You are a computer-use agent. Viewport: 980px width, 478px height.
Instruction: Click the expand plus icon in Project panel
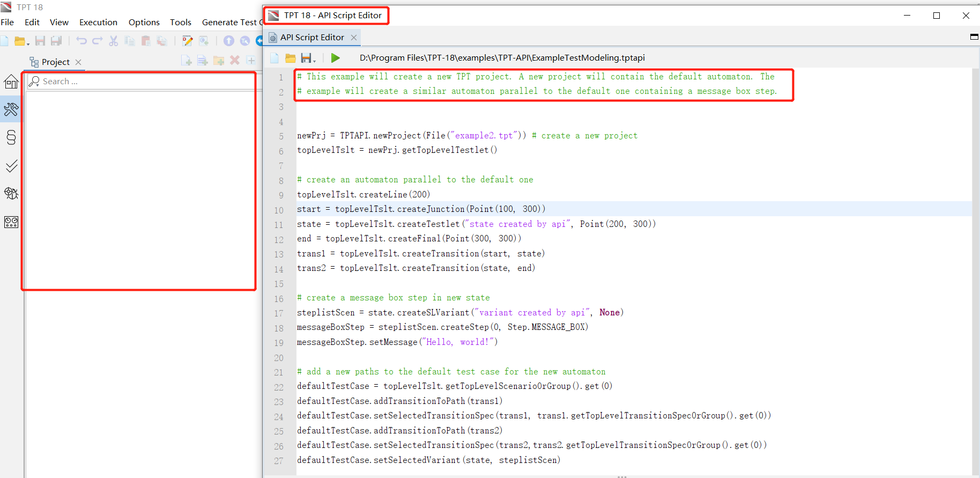point(251,61)
